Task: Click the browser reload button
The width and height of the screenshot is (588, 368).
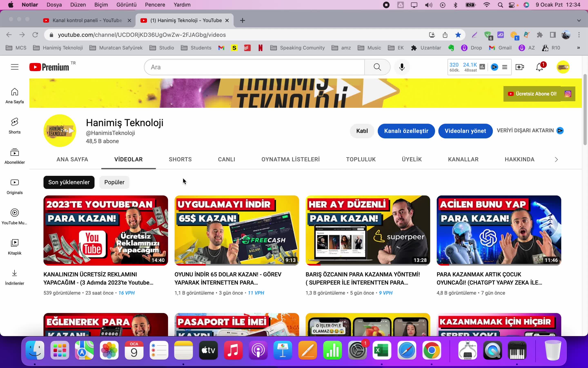Action: tap(35, 35)
